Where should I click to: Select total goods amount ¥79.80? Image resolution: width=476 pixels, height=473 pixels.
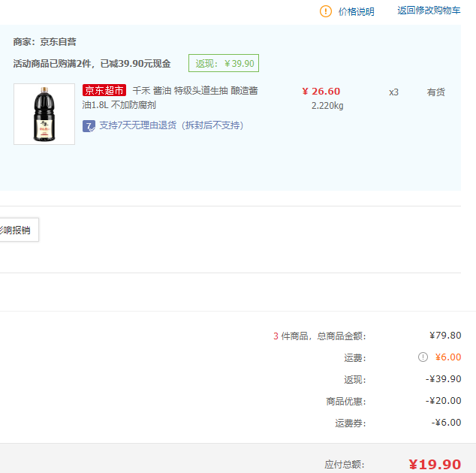click(445, 336)
